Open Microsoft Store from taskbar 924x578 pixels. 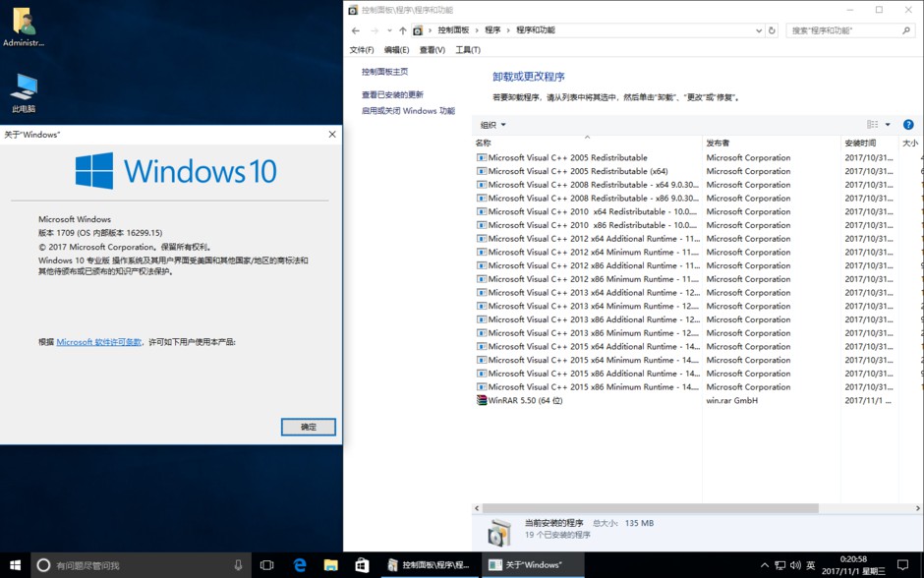362,565
